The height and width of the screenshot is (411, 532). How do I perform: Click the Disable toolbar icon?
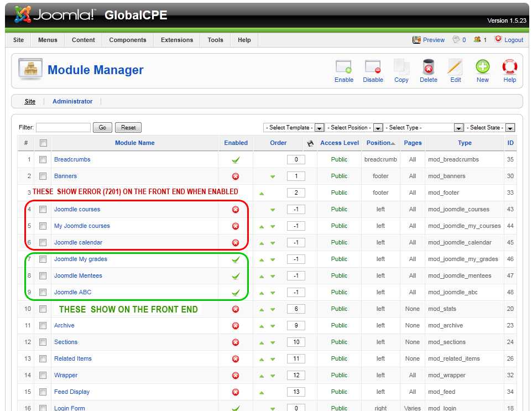pyautogui.click(x=373, y=70)
